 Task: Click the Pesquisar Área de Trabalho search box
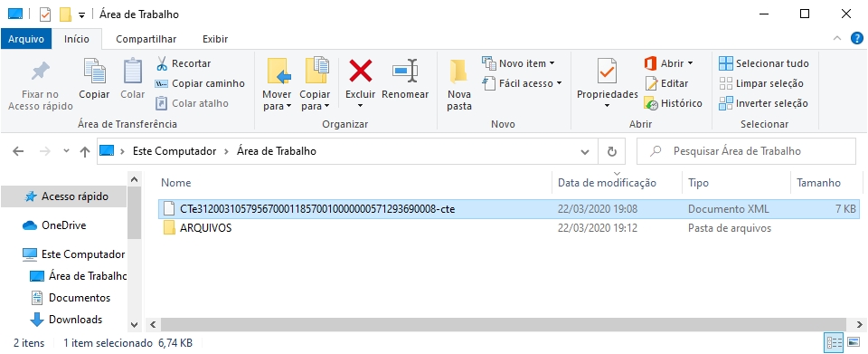tap(746, 151)
